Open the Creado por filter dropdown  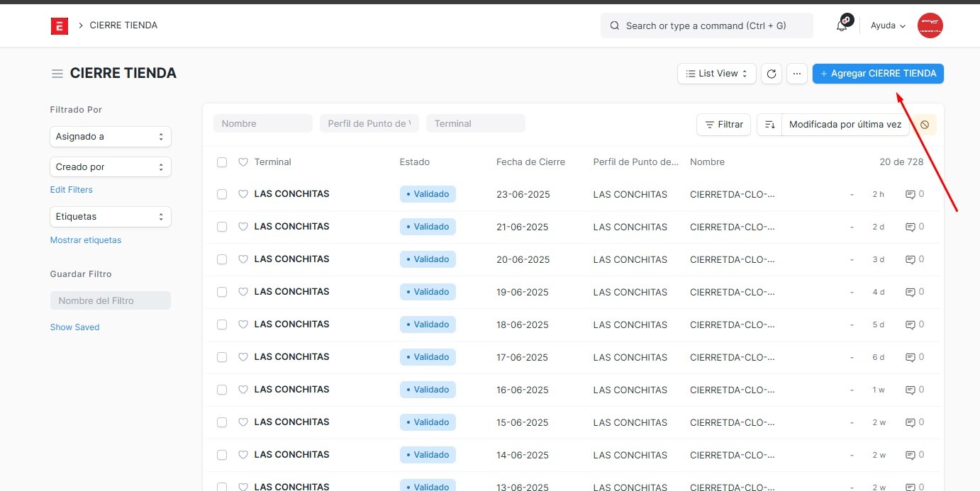[111, 167]
